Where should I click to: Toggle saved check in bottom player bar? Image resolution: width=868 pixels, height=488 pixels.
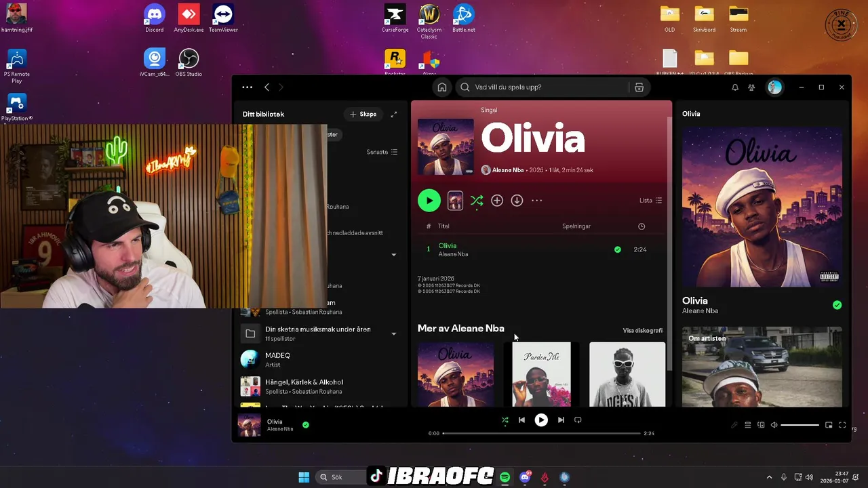[306, 425]
